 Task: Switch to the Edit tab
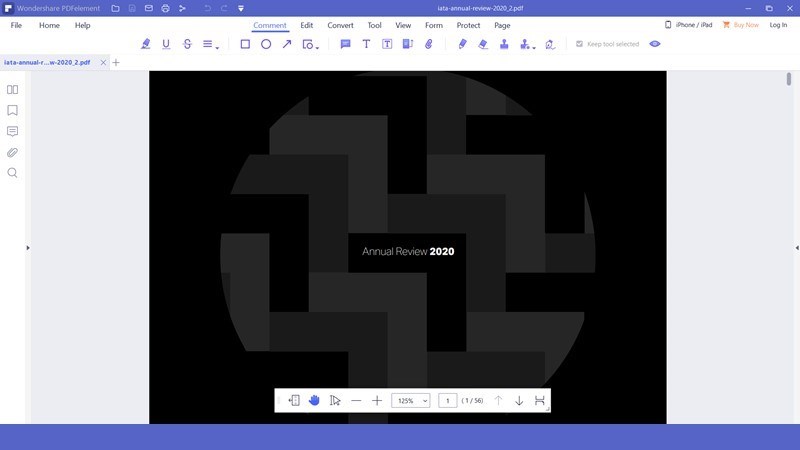click(307, 25)
